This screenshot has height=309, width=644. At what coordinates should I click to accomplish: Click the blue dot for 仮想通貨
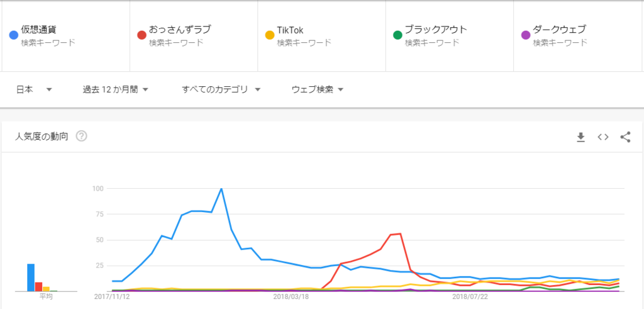(x=14, y=35)
